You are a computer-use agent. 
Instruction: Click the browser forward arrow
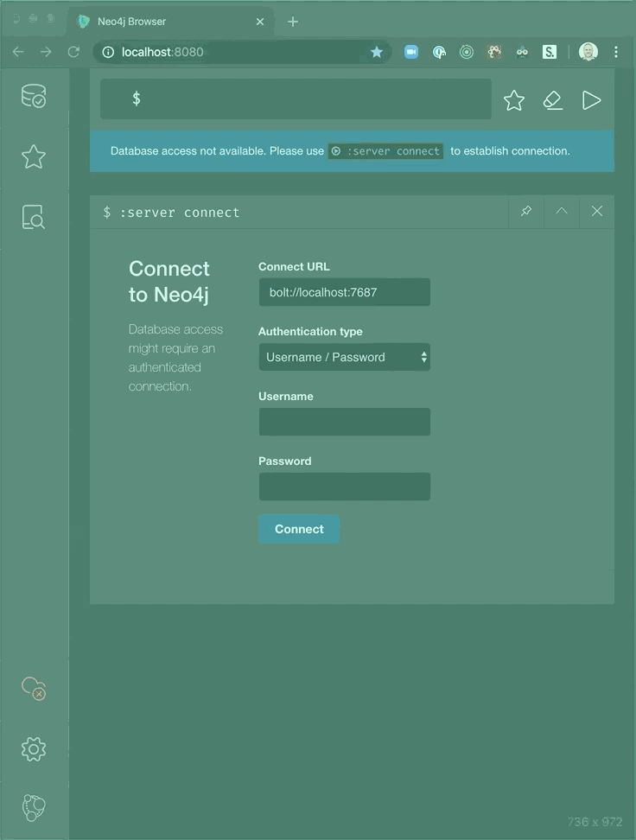click(x=46, y=52)
